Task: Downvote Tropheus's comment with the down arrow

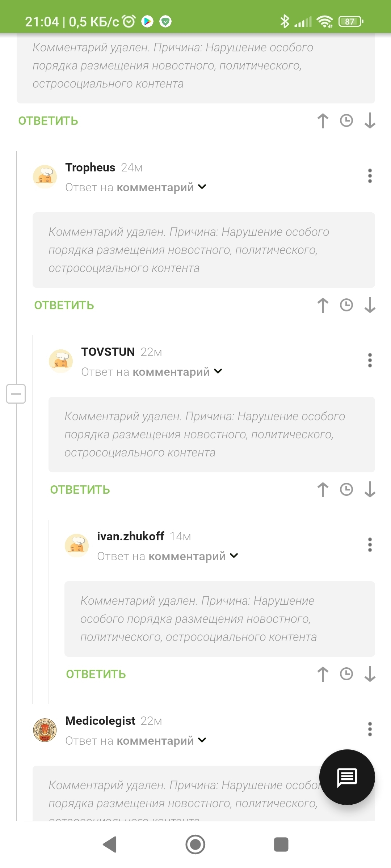Action: (x=370, y=305)
